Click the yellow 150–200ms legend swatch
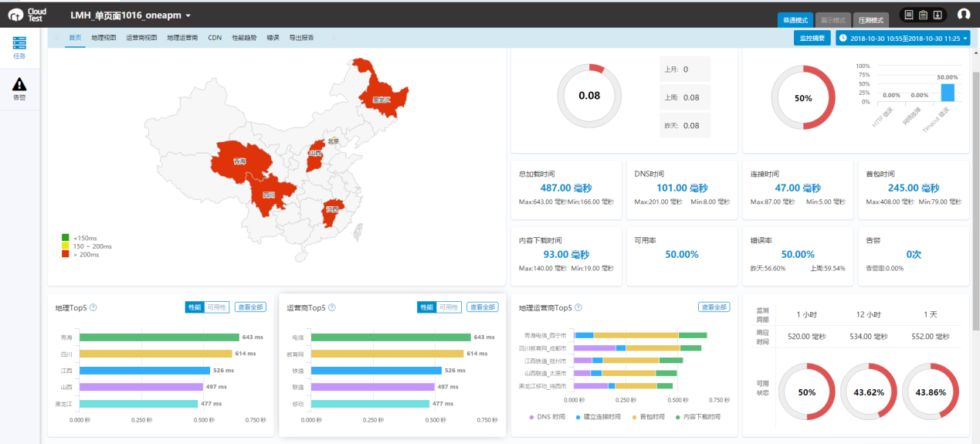The image size is (980, 444). click(x=65, y=246)
